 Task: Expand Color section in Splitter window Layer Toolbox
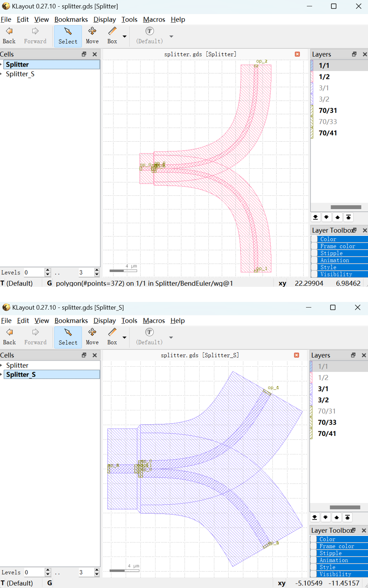click(x=339, y=239)
